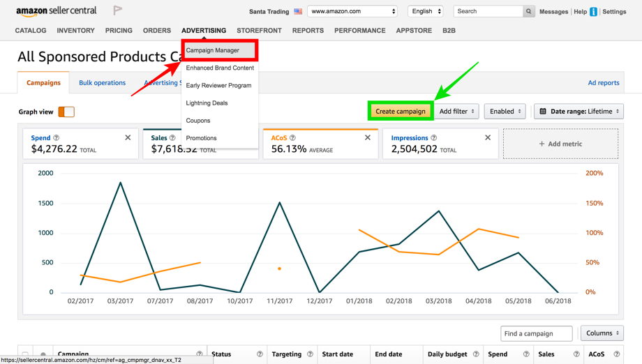Remove the Impressions metric card
Image resolution: width=642 pixels, height=364 pixels.
tap(488, 137)
